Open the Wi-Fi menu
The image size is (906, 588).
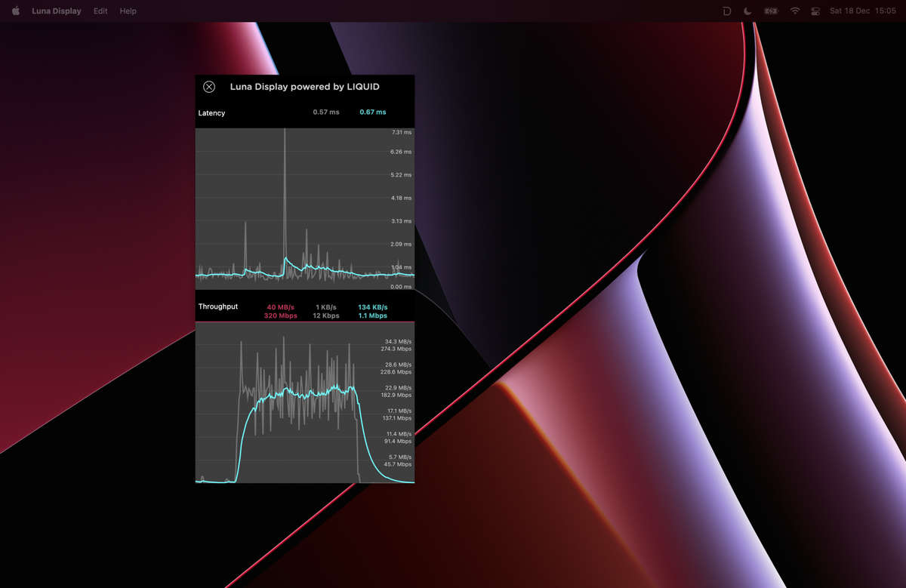click(795, 11)
